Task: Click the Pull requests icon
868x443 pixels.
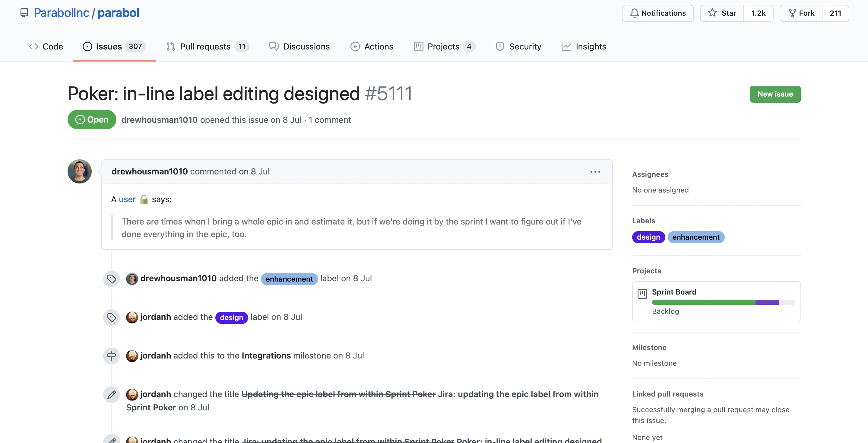Action: click(x=170, y=46)
